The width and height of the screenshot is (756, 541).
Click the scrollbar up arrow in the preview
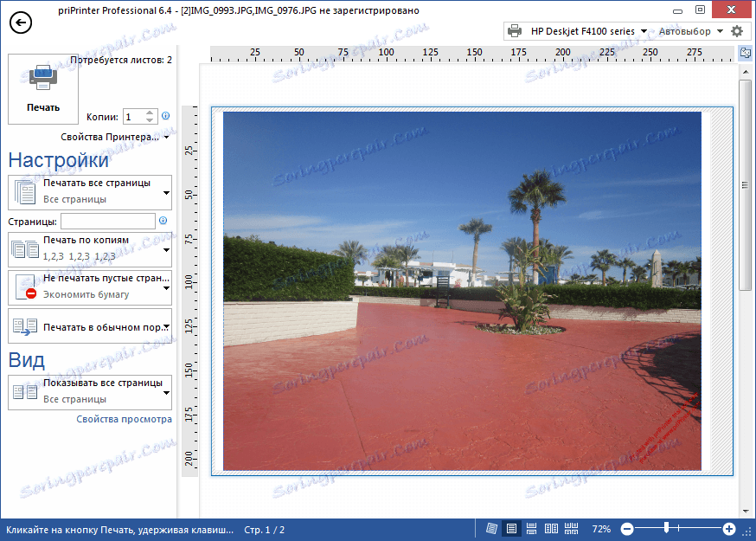746,72
